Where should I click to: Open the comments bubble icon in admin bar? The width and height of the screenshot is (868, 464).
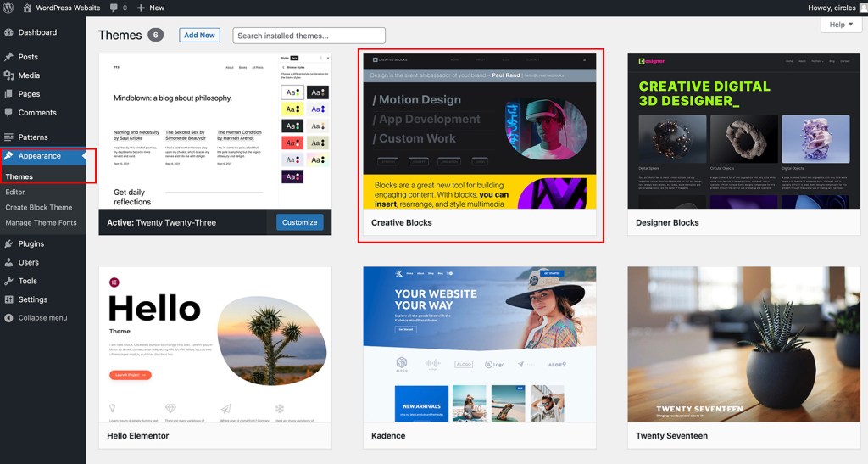pos(114,8)
